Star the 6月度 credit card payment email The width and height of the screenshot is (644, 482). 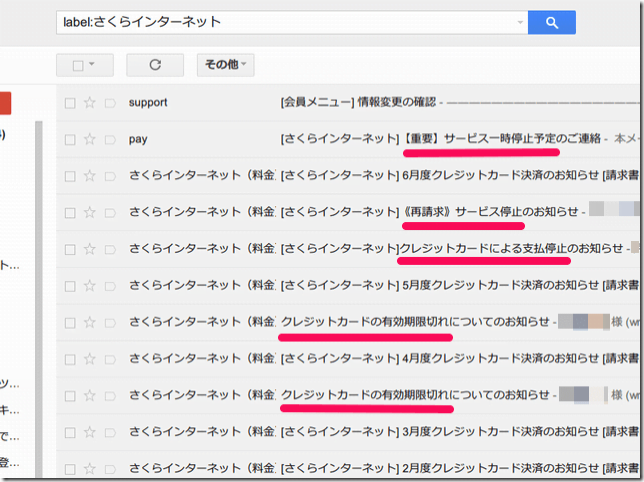coord(89,176)
